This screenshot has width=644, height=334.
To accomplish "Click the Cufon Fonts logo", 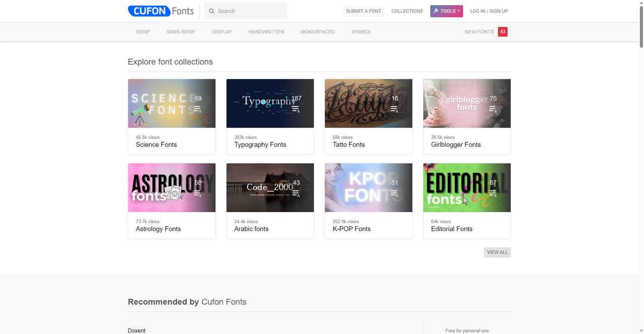I will [161, 11].
